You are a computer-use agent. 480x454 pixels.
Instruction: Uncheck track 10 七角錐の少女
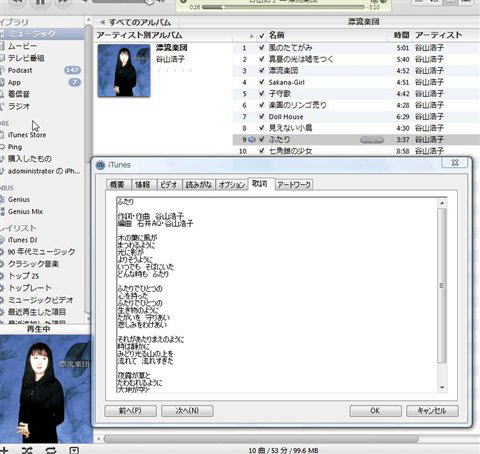click(262, 151)
